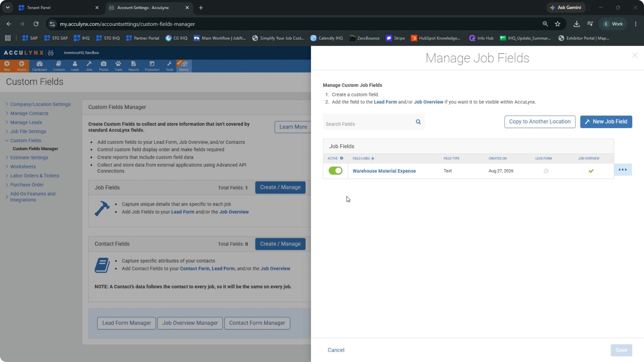This screenshot has height=362, width=644.
Task: Open the Recent toolbar icon
Action: 22,66
